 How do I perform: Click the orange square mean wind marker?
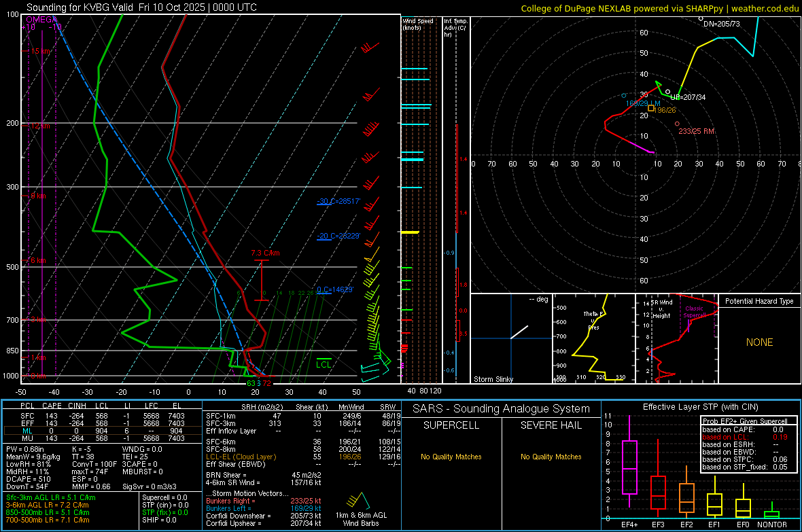651,108
